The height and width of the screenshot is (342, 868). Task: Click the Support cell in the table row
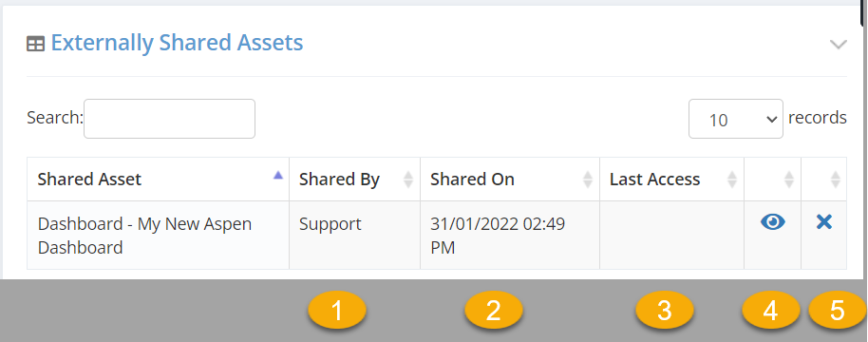pyautogui.click(x=354, y=236)
